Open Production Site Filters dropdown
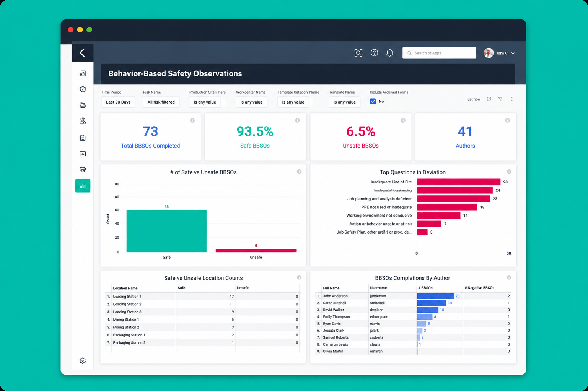This screenshot has width=588, height=391. coord(205,102)
